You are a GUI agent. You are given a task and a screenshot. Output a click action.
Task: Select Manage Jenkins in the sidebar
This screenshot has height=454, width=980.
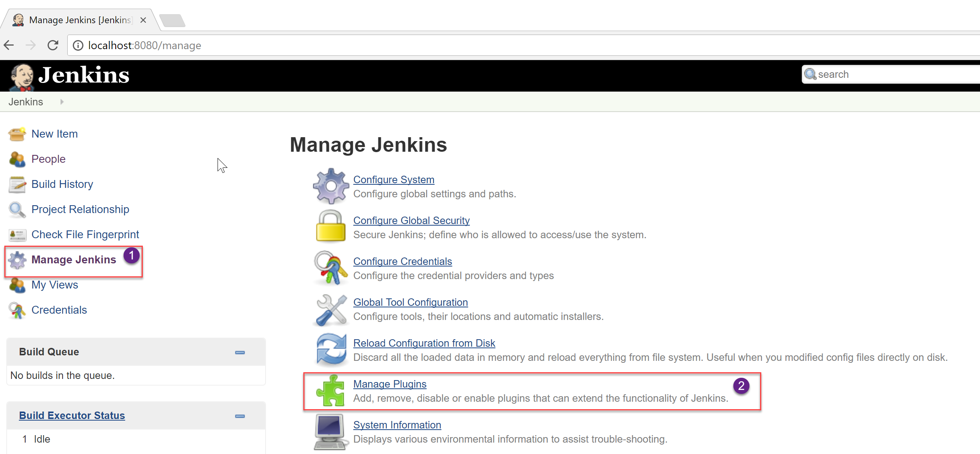(74, 260)
